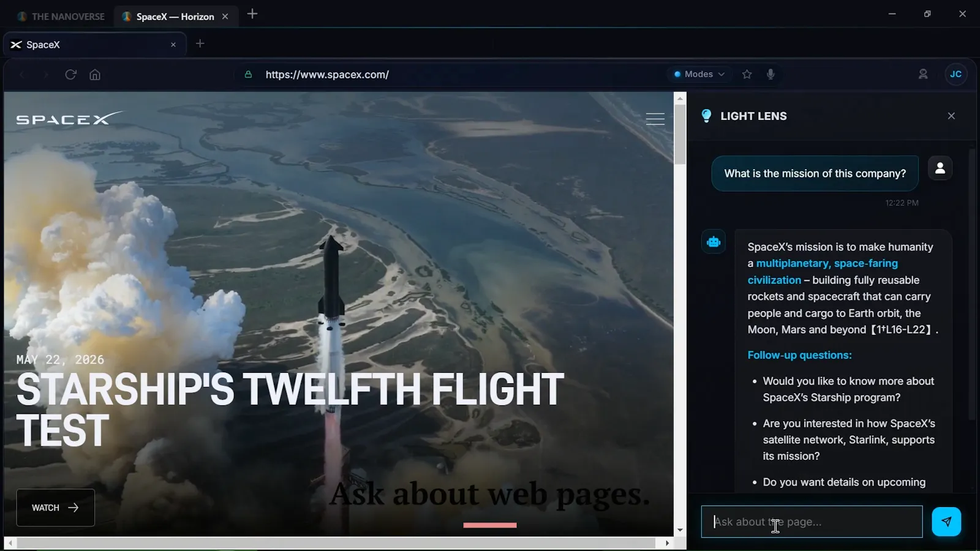
Task: Open the citation reference 1†L16-L22
Action: 901,330
